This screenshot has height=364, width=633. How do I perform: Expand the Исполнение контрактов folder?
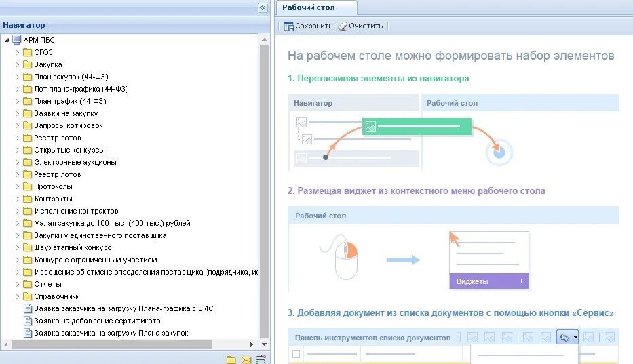coord(17,211)
